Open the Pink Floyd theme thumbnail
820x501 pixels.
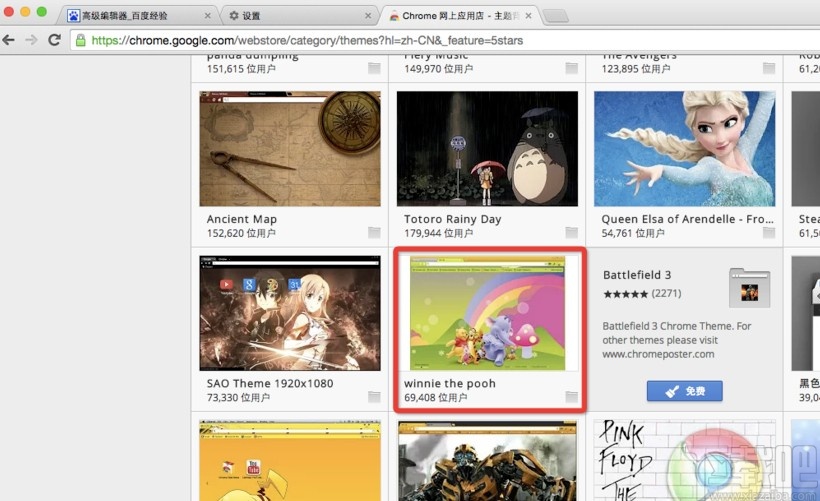(x=685, y=460)
